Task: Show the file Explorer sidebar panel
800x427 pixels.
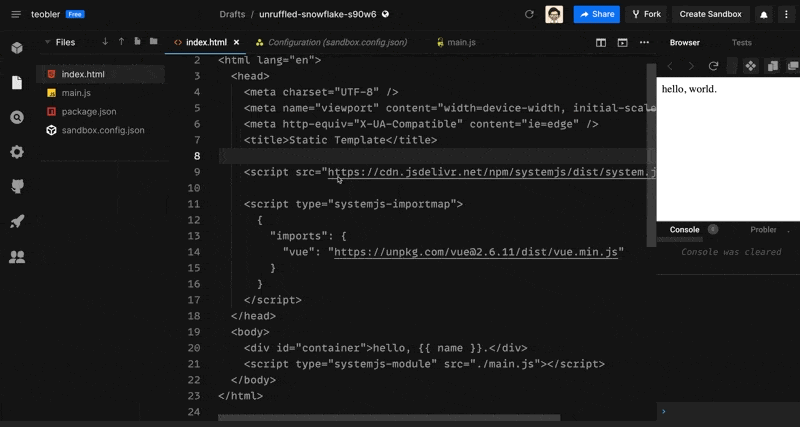Action: pyautogui.click(x=17, y=83)
